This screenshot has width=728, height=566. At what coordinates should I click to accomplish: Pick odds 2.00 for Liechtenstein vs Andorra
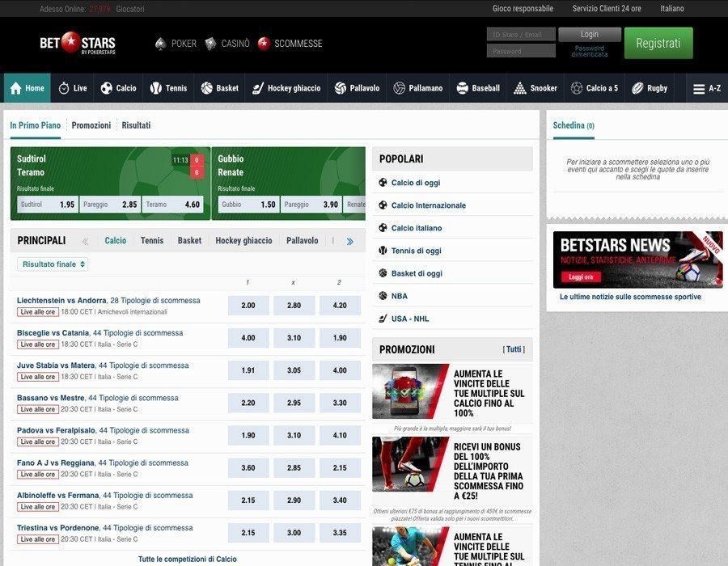(x=248, y=306)
